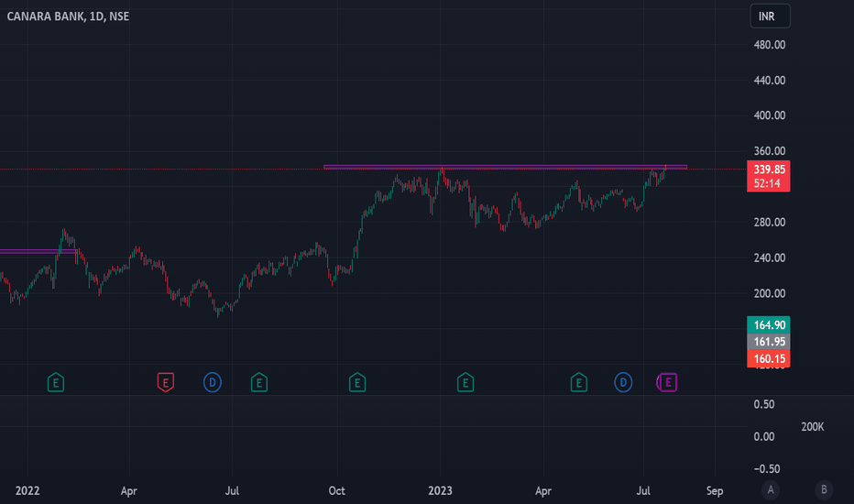Click the 480.00 price axis label
This screenshot has width=854, height=504.
(x=769, y=45)
